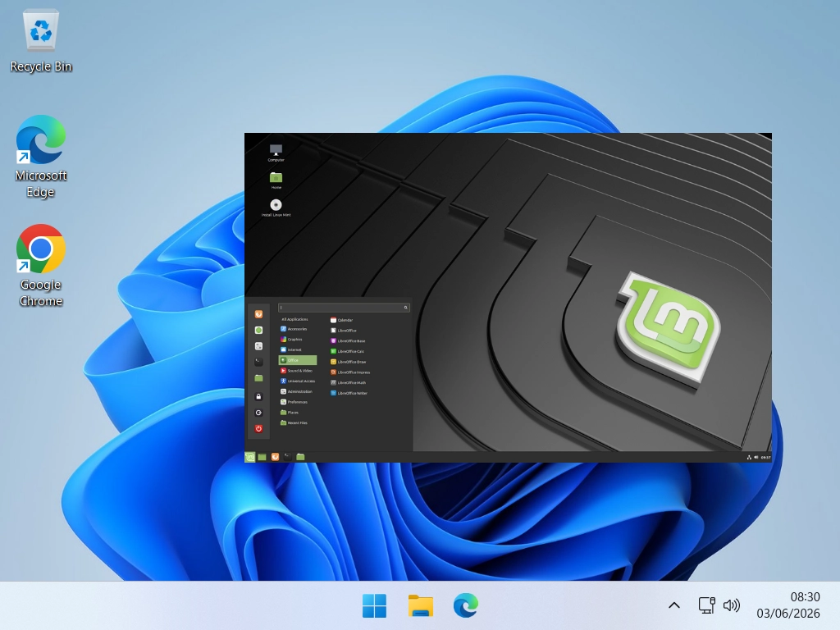The width and height of the screenshot is (840, 630).
Task: Open Files from the menu favorites sidebar
Action: [258, 377]
